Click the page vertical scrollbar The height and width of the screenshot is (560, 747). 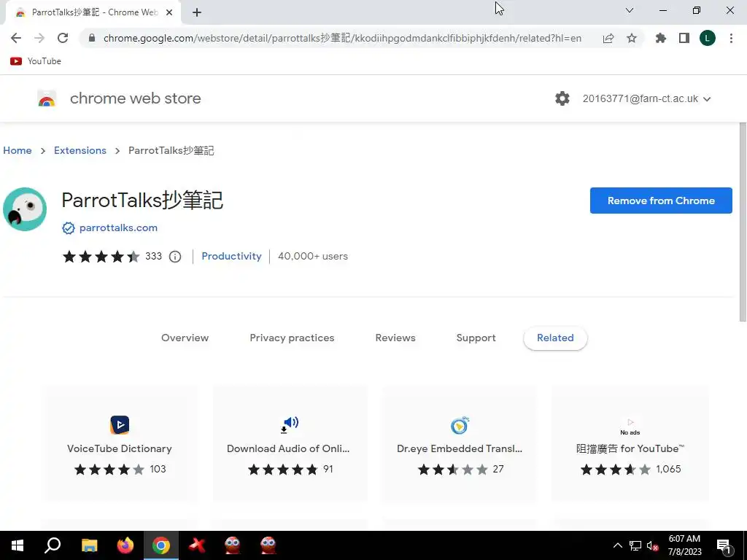[743, 222]
